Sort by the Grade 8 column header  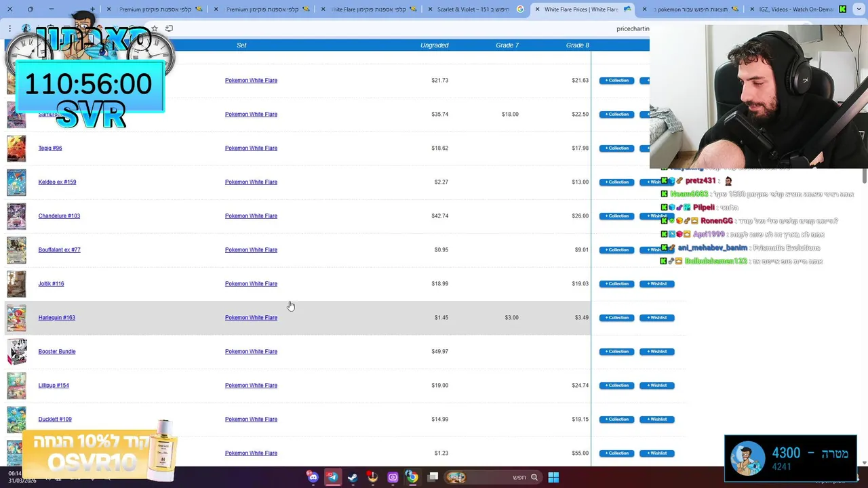[578, 45]
